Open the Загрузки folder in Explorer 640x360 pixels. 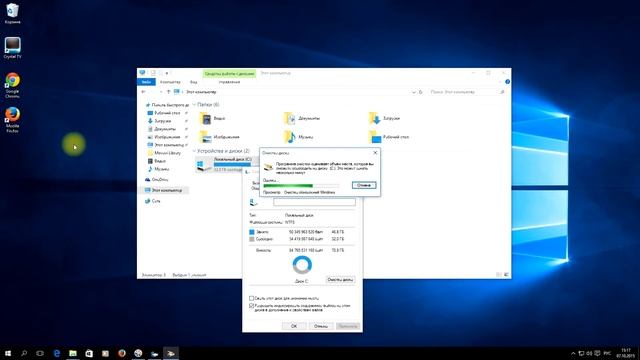coord(384,118)
